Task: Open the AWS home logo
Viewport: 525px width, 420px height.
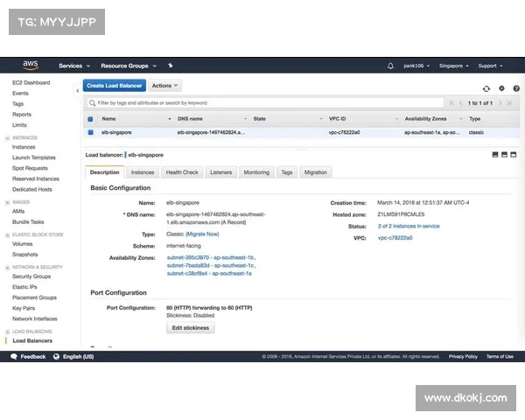Action: click(31, 65)
